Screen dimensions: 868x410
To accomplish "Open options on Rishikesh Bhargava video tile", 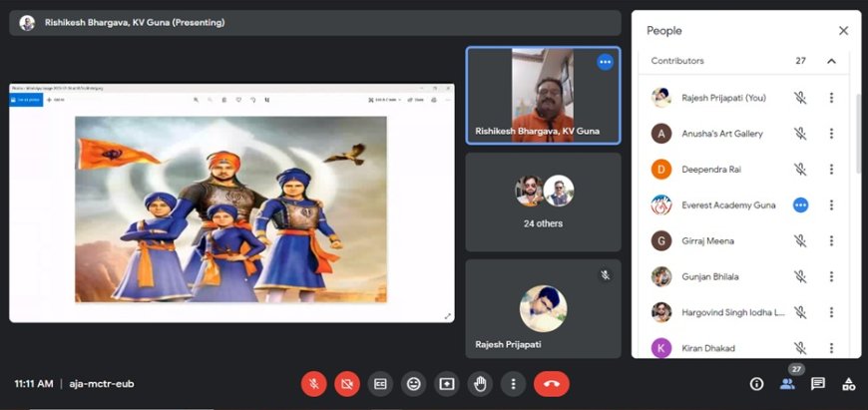I will point(605,62).
